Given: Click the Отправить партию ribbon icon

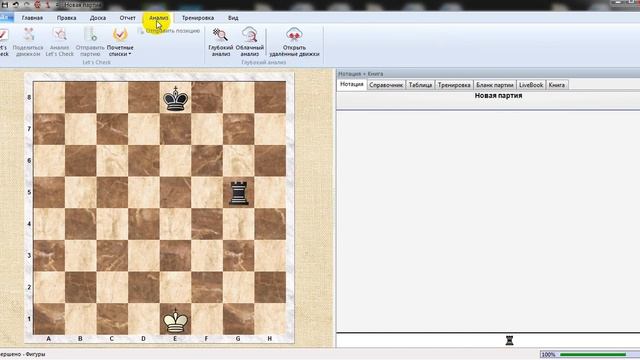Looking at the screenshot, I should coord(90,42).
